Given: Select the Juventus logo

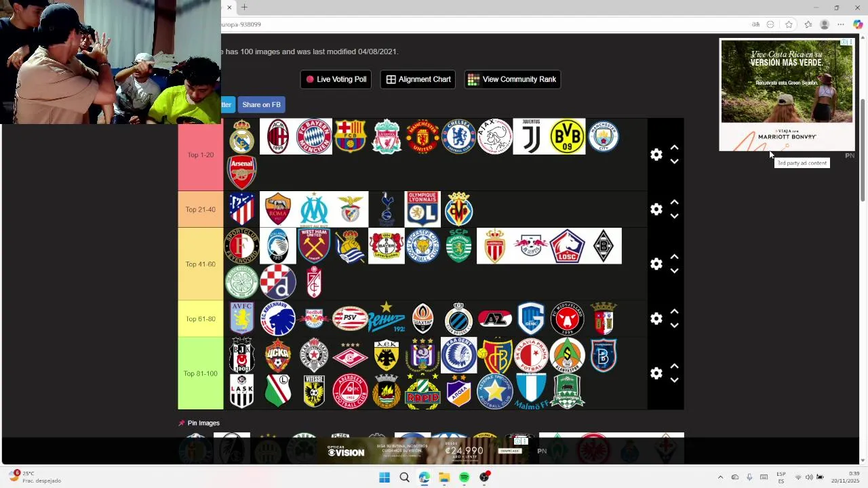Looking at the screenshot, I should [531, 136].
